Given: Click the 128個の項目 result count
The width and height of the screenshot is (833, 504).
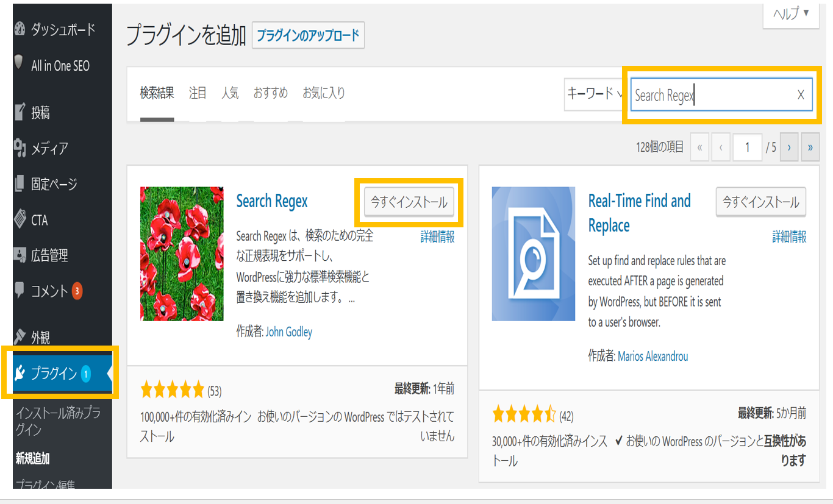Looking at the screenshot, I should pos(660,147).
